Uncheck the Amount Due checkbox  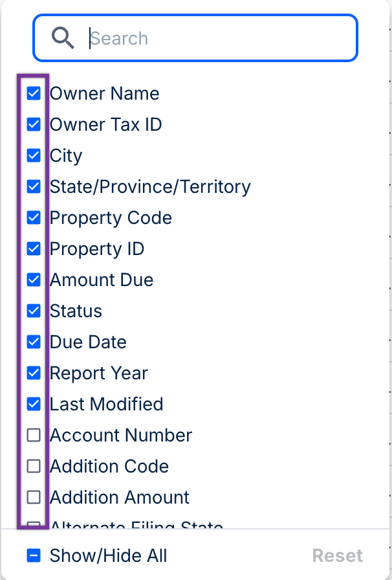(x=34, y=280)
